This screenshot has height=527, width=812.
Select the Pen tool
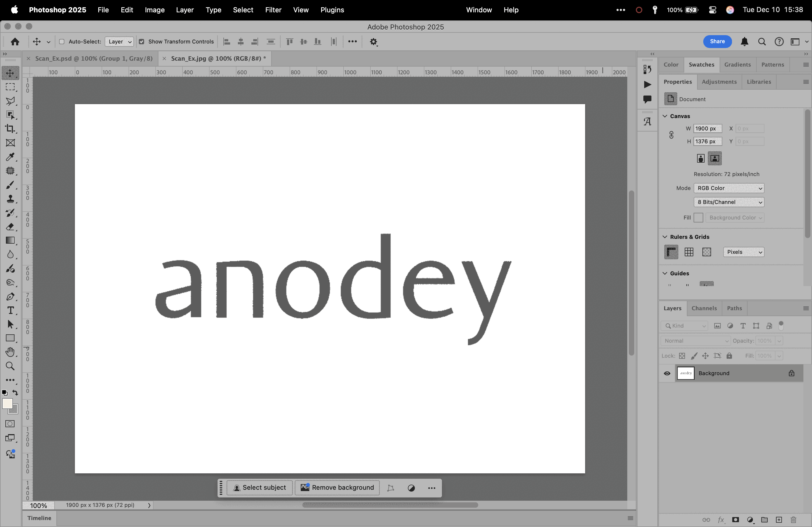coord(10,297)
